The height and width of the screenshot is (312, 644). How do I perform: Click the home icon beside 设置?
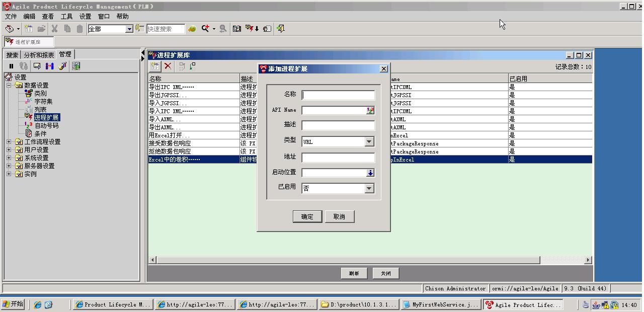coord(9,77)
